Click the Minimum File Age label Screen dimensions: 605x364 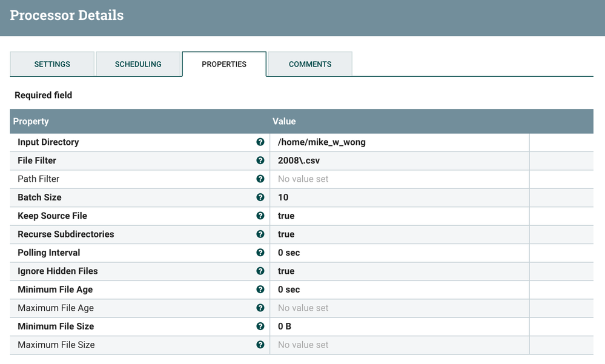pyautogui.click(x=55, y=290)
